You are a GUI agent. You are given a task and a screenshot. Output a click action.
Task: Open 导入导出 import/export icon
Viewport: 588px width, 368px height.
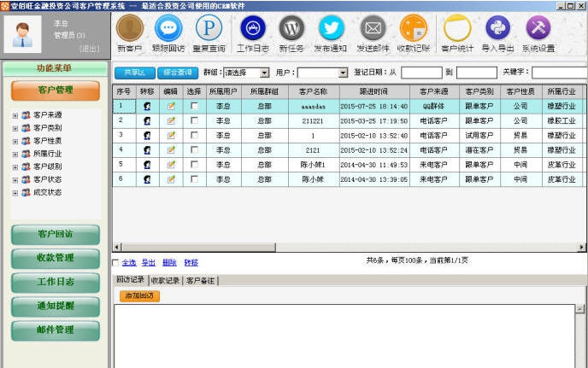tap(498, 27)
